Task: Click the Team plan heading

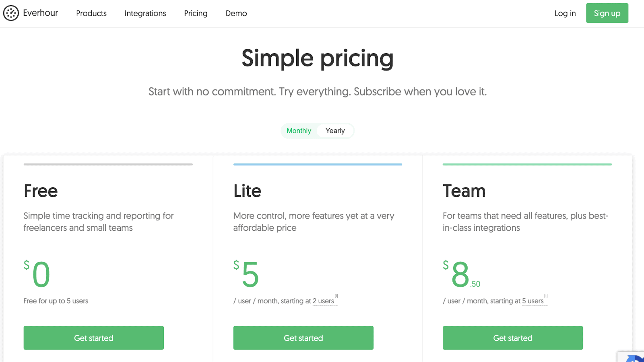Action: click(x=464, y=191)
